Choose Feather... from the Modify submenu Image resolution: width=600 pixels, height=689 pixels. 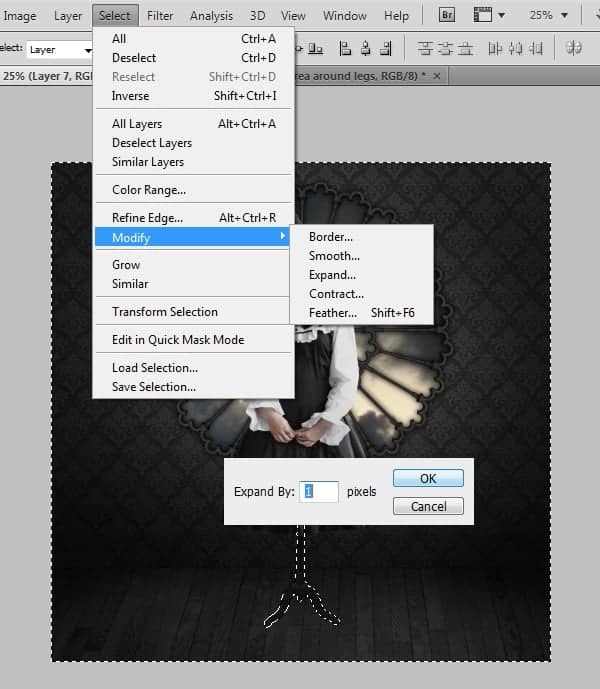point(332,313)
